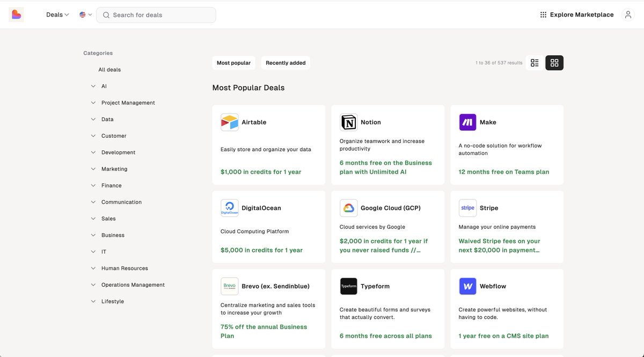Click the Notion logo

point(349,122)
